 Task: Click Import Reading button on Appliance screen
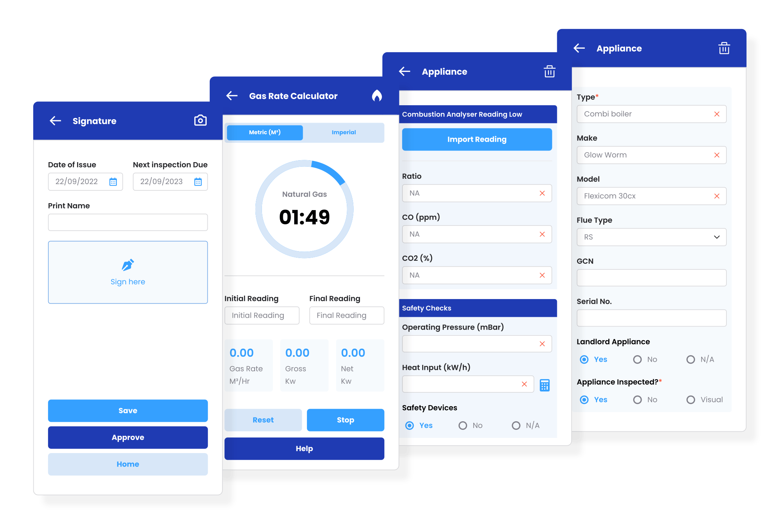(x=476, y=139)
